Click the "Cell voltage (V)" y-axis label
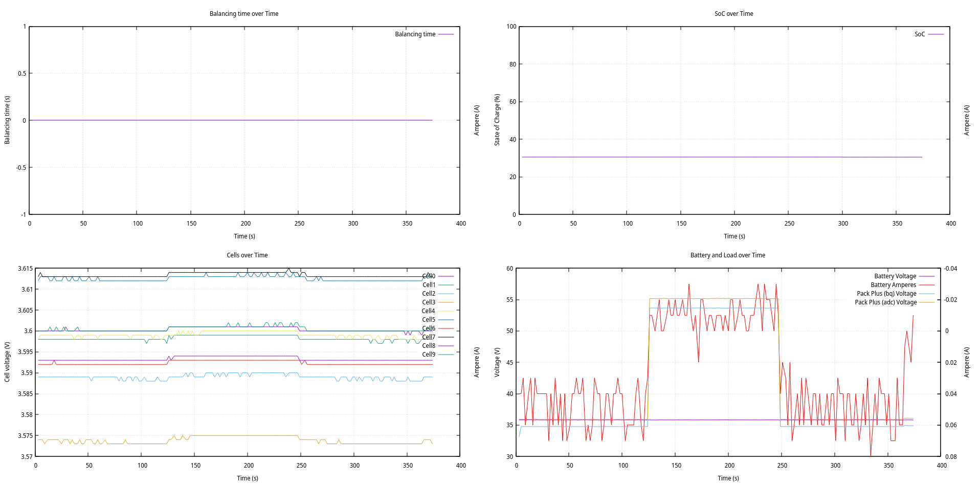 [x=7, y=362]
